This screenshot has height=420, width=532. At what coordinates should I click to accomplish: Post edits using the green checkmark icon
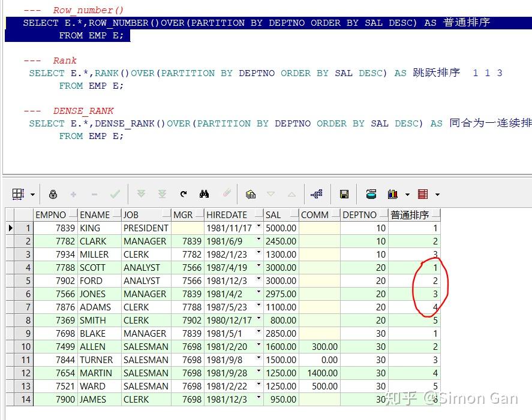tap(115, 194)
